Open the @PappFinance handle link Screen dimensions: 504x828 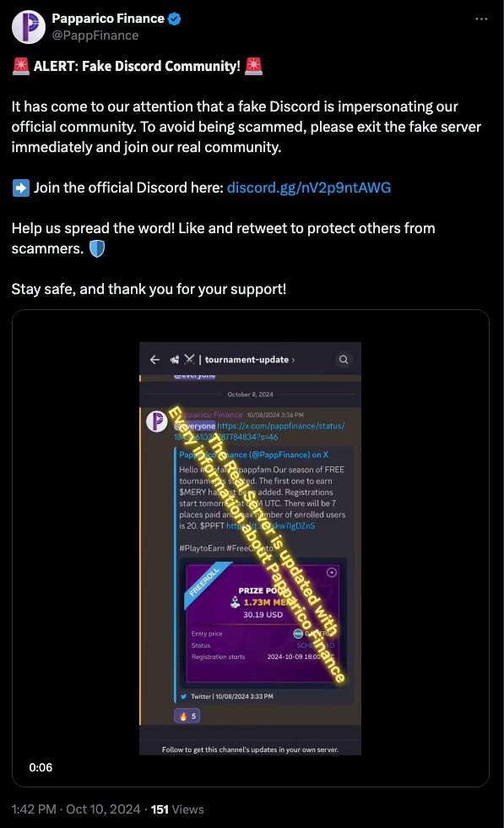coord(95,35)
